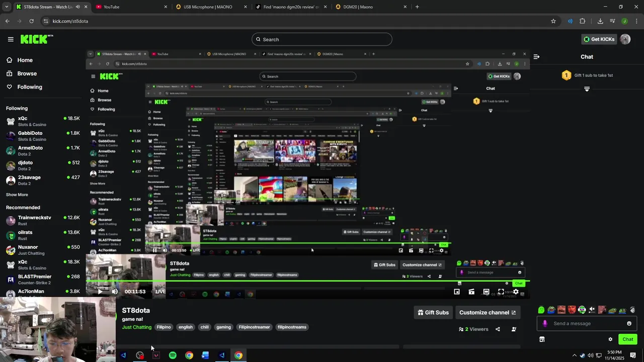This screenshot has width=644, height=362.
Task: Open the GabbiDoto channel in Following
Action: pos(43,136)
